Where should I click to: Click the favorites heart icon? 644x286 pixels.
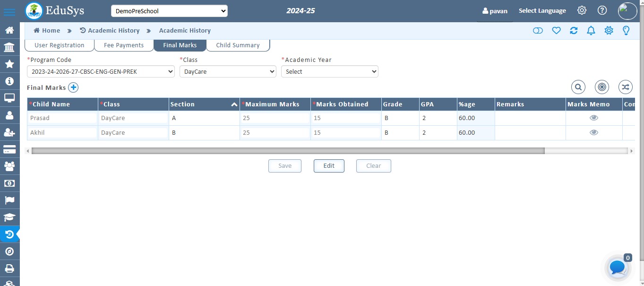tap(556, 31)
